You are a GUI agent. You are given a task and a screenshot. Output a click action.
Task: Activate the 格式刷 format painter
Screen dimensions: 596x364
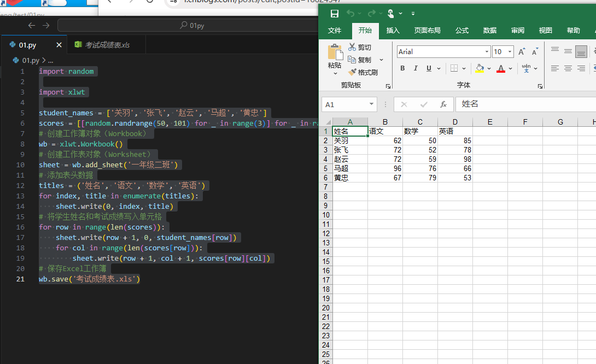(x=363, y=72)
